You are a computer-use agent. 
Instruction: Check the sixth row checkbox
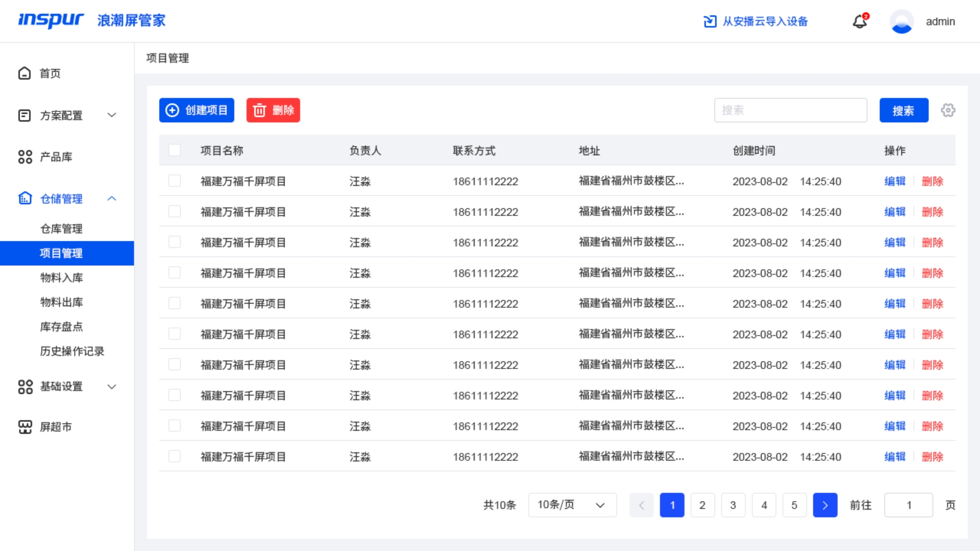pos(175,334)
